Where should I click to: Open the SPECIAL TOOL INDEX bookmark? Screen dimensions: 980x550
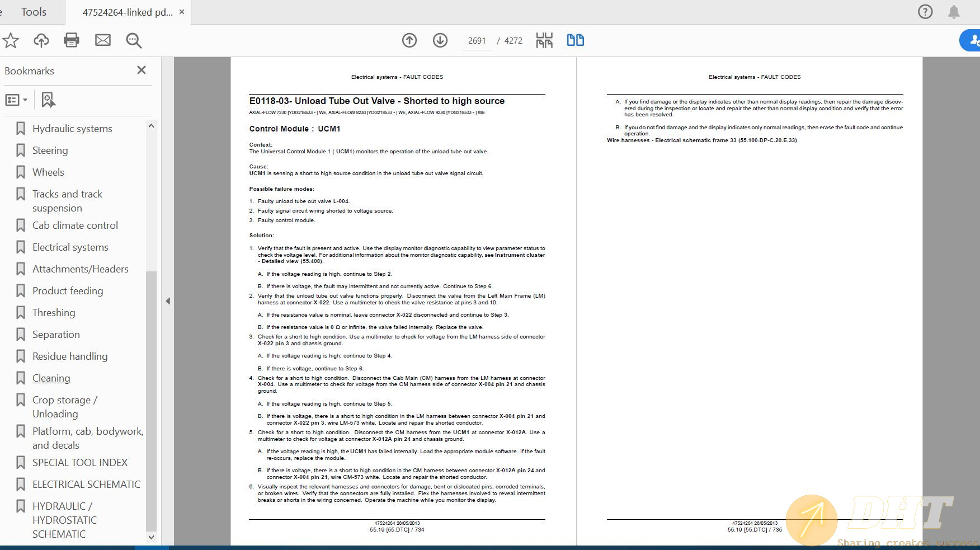click(80, 463)
